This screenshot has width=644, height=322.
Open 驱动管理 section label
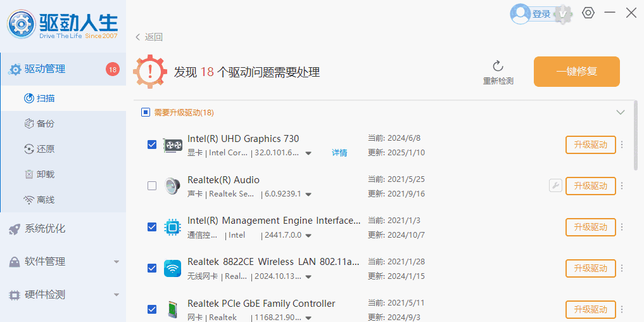[45, 69]
